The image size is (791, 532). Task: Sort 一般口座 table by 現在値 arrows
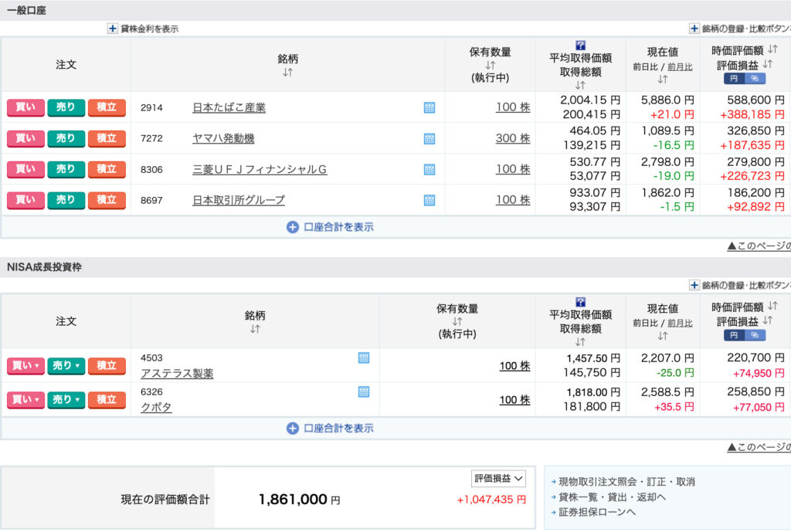(x=662, y=80)
